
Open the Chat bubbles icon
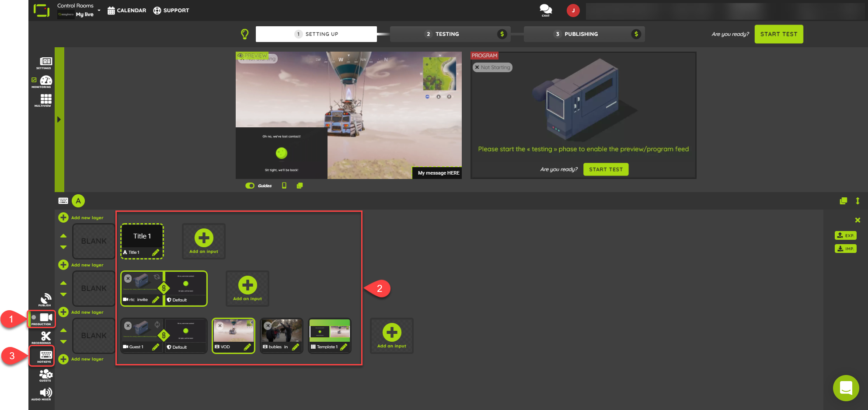pyautogui.click(x=546, y=10)
